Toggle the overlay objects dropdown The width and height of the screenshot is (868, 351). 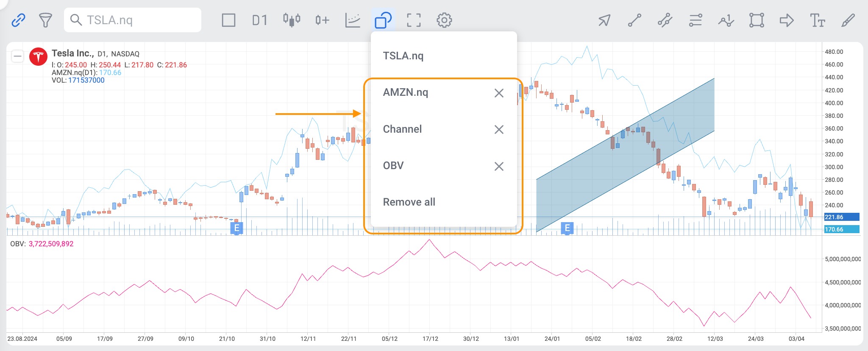pyautogui.click(x=383, y=20)
